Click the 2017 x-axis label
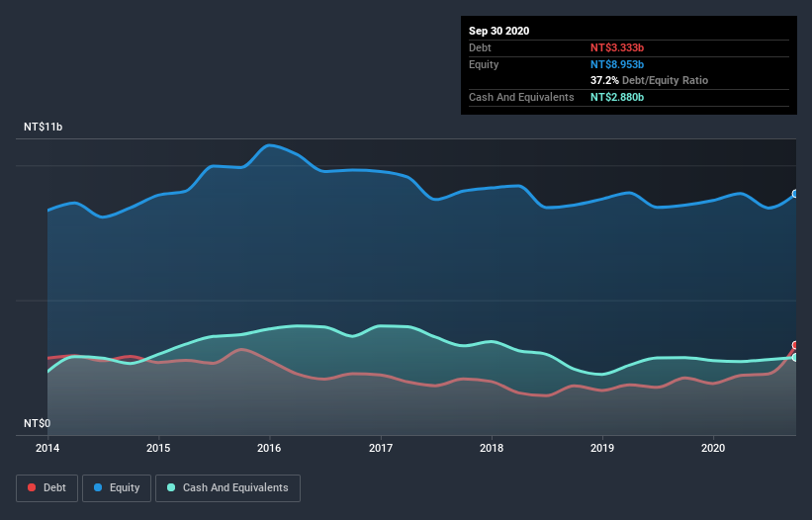This screenshot has height=520, width=812. [381, 448]
